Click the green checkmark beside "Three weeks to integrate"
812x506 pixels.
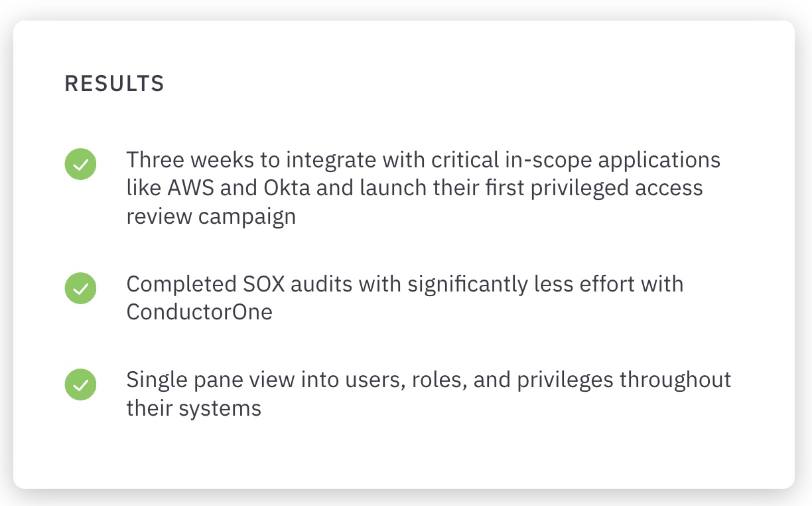tap(80, 164)
